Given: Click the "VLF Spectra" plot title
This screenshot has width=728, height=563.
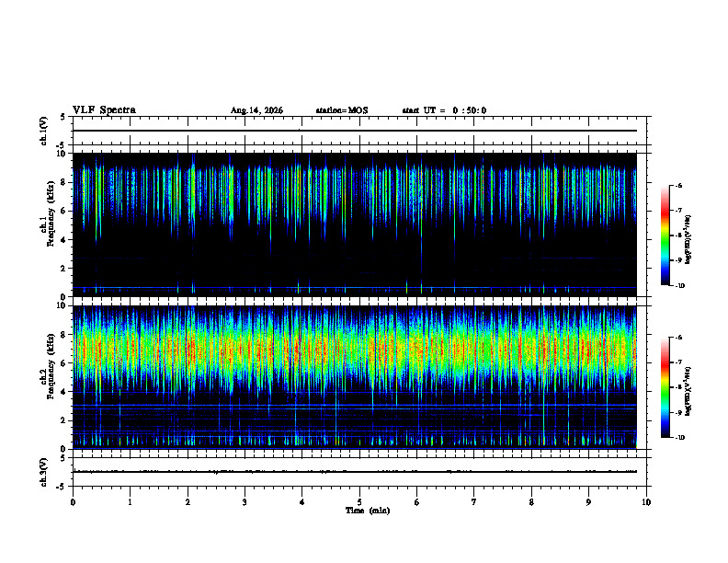Looking at the screenshot, I should point(104,110).
